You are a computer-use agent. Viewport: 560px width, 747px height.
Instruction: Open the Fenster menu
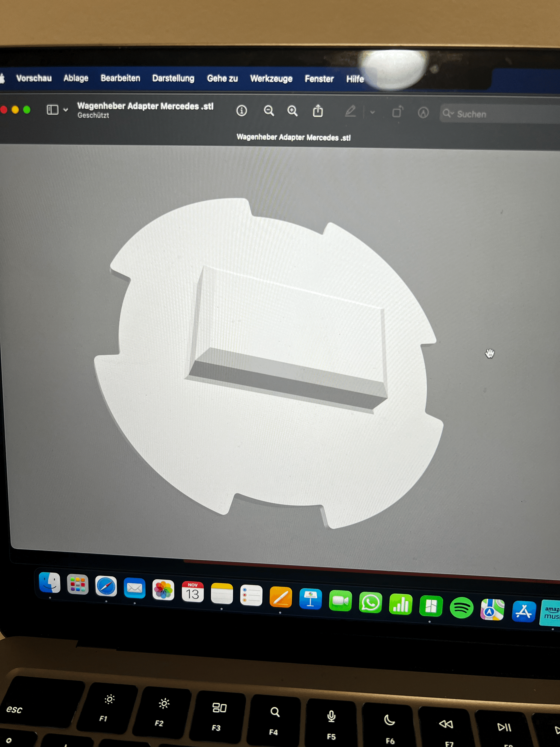tap(319, 79)
